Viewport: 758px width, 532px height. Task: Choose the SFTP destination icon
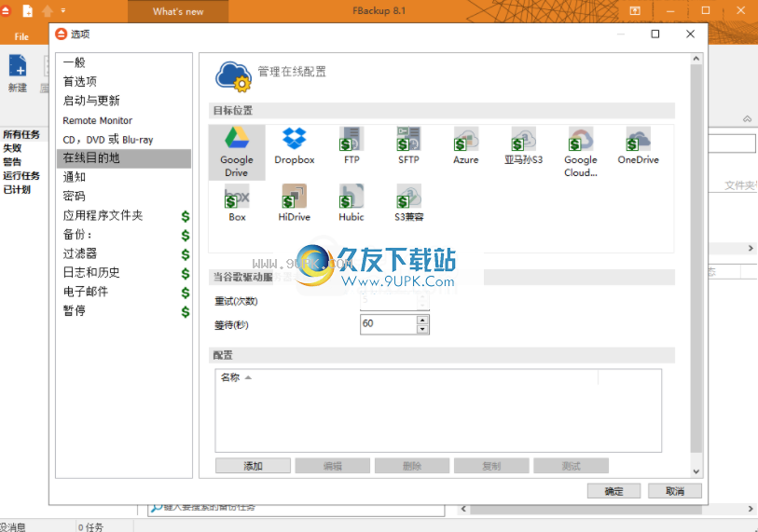tap(408, 146)
